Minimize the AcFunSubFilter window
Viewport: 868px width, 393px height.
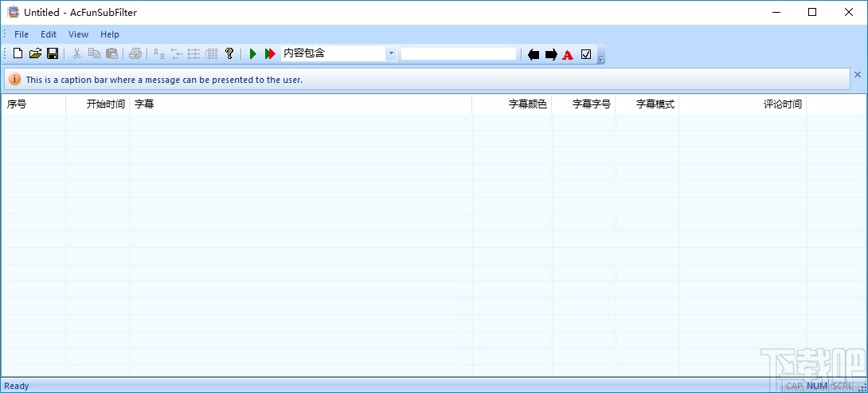click(x=775, y=12)
